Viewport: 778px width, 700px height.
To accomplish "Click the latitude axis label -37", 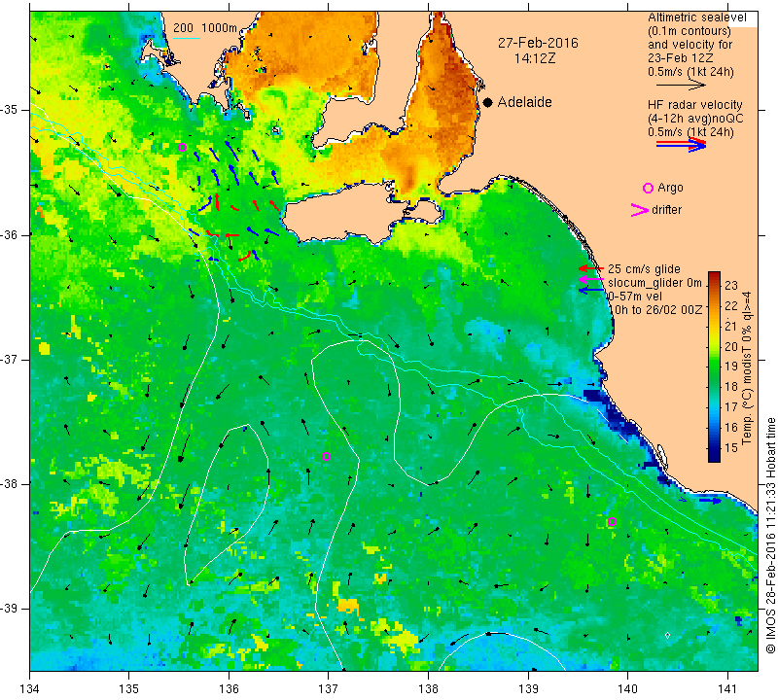I will pos(10,359).
